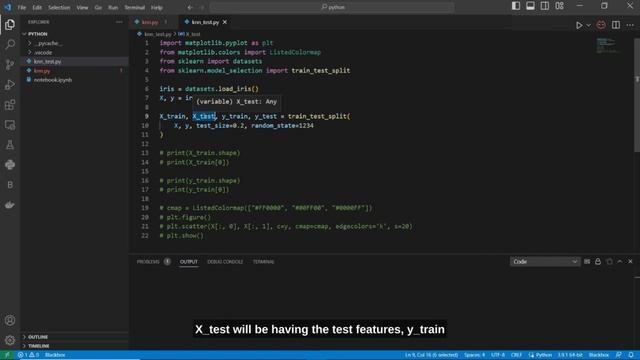Screen dimensions: 640x360
Task: Open the Extensions view
Action: click(x=10, y=105)
